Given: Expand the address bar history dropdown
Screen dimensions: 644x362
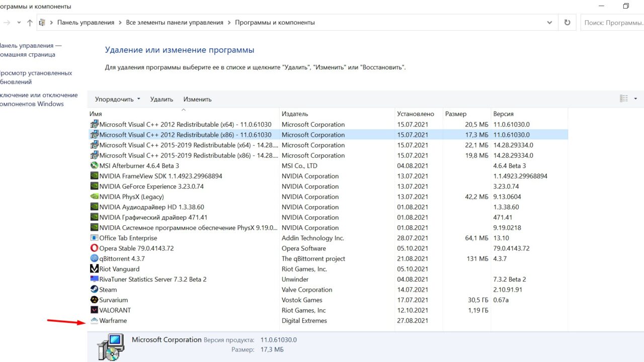Looking at the screenshot, I should coord(549,23).
